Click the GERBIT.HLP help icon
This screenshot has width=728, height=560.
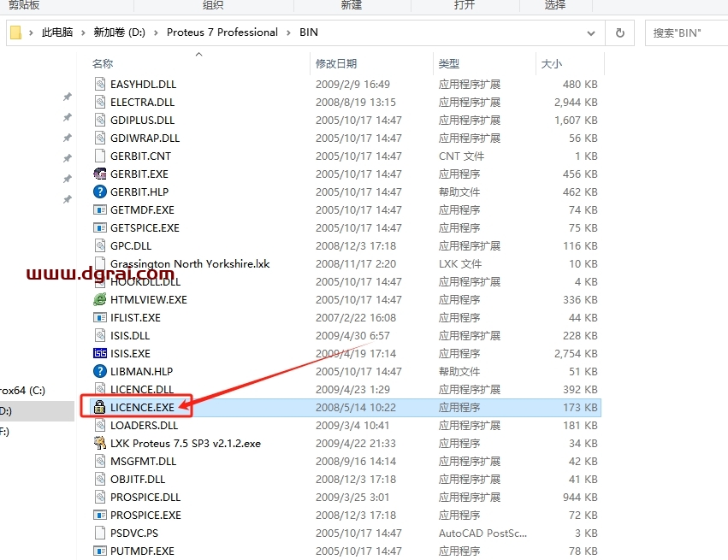[x=100, y=192]
